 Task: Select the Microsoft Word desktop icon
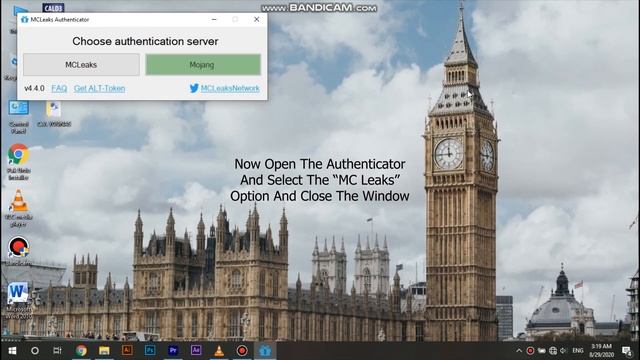click(18, 300)
